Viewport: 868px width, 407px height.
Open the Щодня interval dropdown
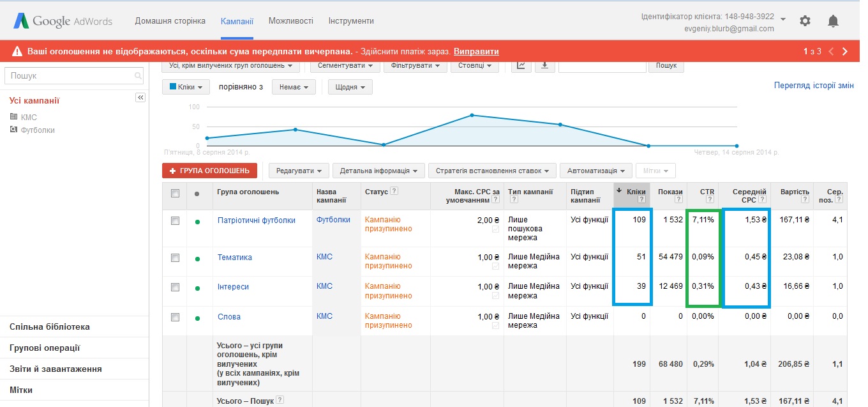click(350, 87)
